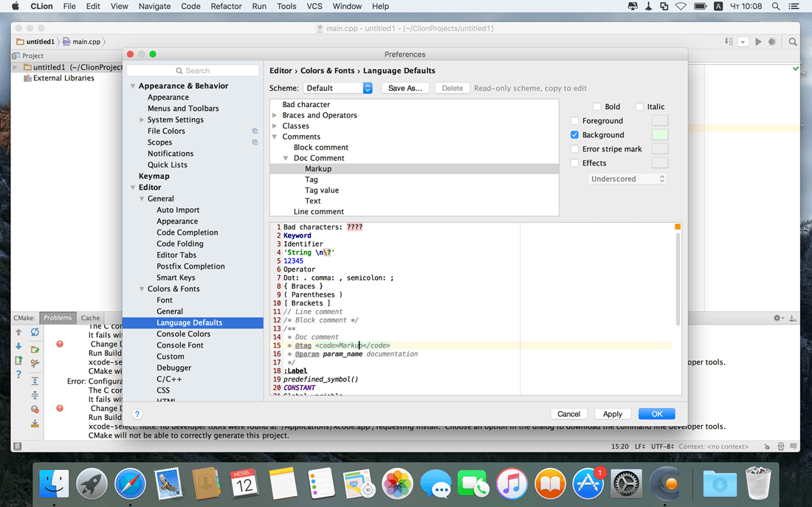
Task: Open the Tools menu
Action: 286,6
